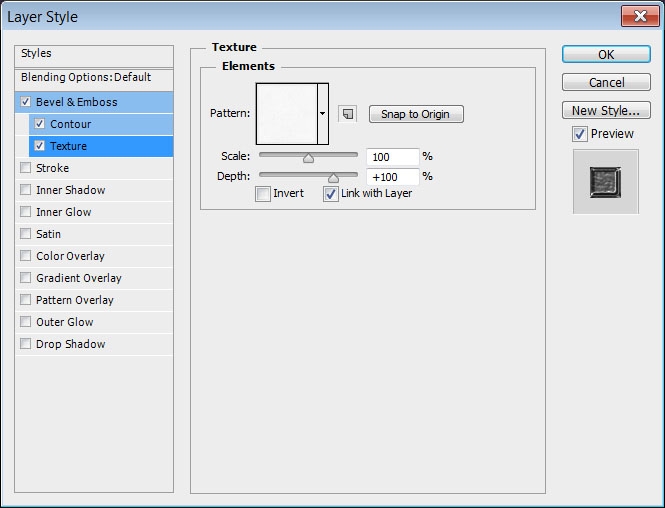Uncheck the Texture checkbox
665x508 pixels.
[39, 146]
